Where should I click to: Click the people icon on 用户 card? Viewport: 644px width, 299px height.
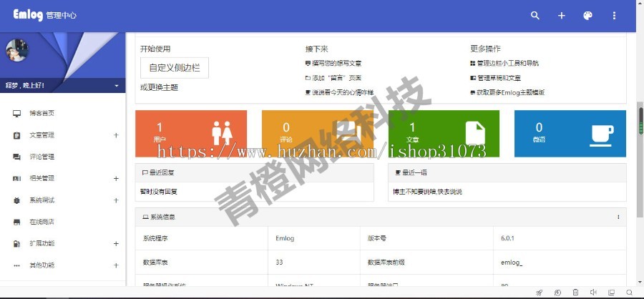point(223,133)
